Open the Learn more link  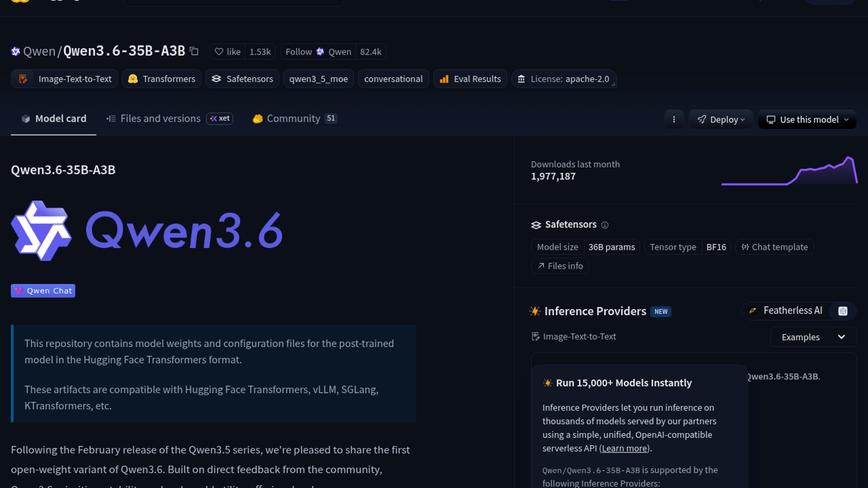pos(624,448)
